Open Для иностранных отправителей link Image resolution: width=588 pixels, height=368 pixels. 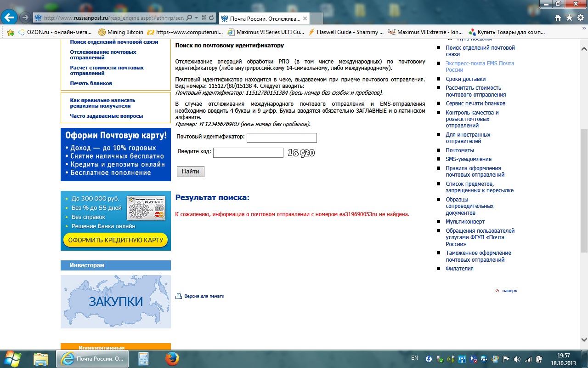(x=468, y=138)
